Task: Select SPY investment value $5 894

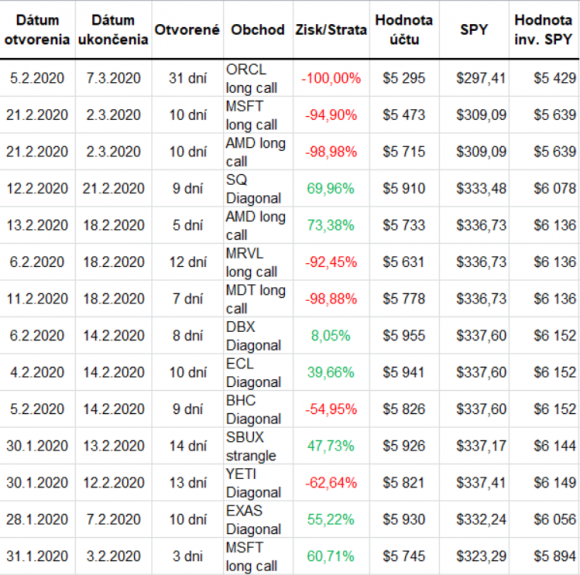Action: (555, 556)
